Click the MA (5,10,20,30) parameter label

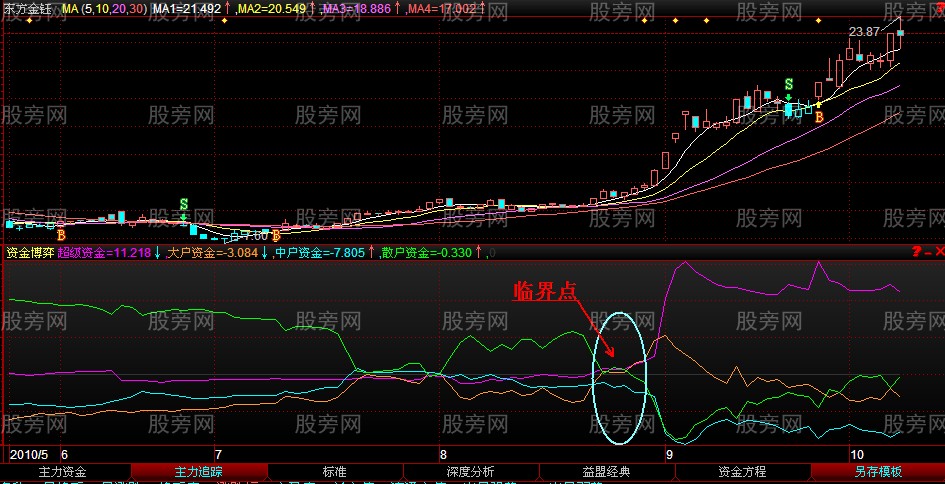click(x=104, y=8)
